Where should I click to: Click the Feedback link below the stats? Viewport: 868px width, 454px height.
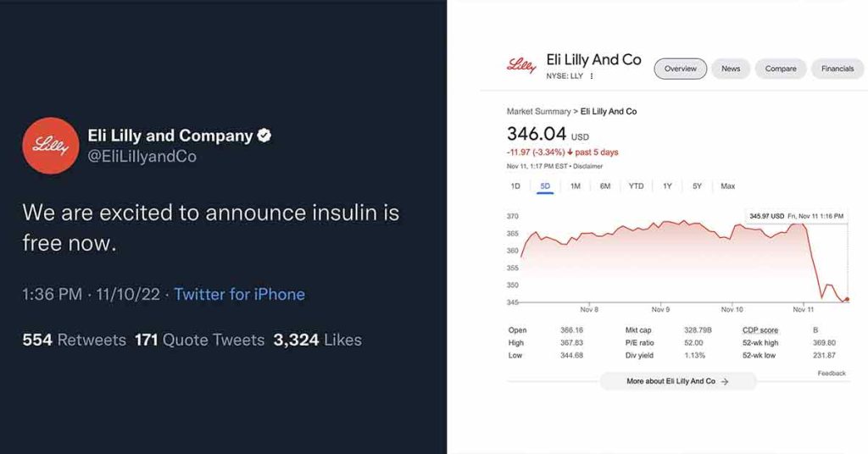(832, 374)
